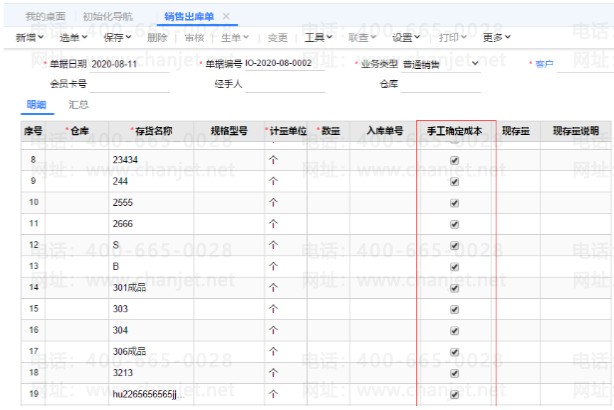Click the 仓库 column header
Viewport: 614px width, 410px height.
[77, 131]
